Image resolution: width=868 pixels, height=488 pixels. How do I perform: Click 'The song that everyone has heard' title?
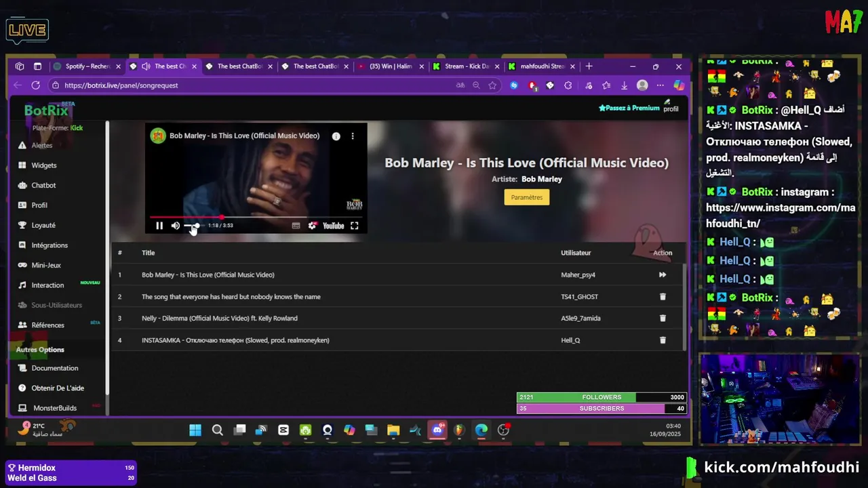[x=231, y=296]
